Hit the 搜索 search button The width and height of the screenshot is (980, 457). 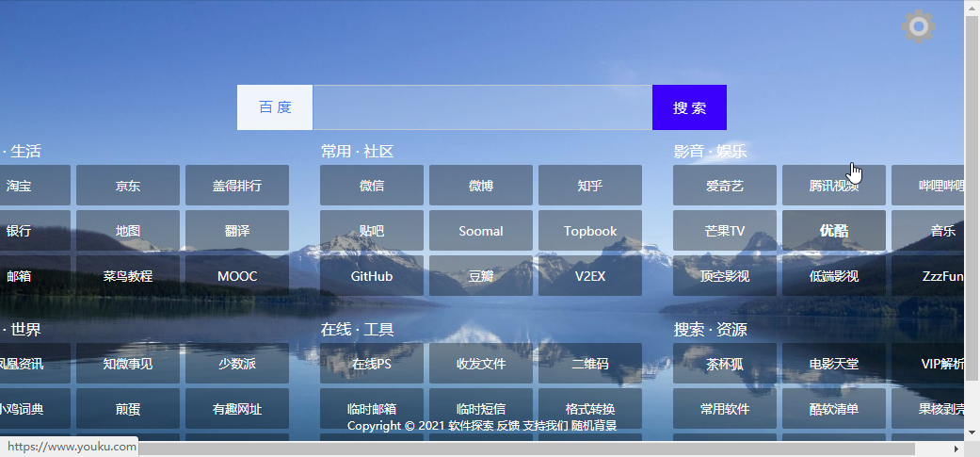[x=689, y=107]
